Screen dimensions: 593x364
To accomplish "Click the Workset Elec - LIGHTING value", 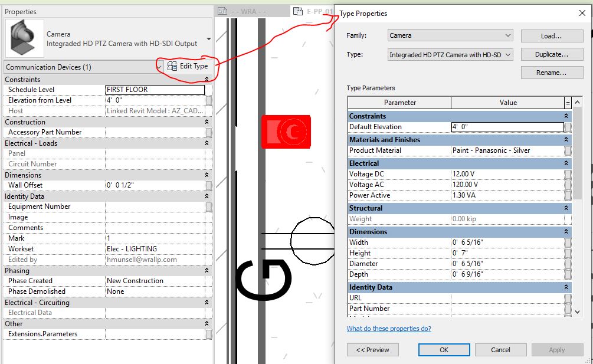I will click(x=155, y=249).
